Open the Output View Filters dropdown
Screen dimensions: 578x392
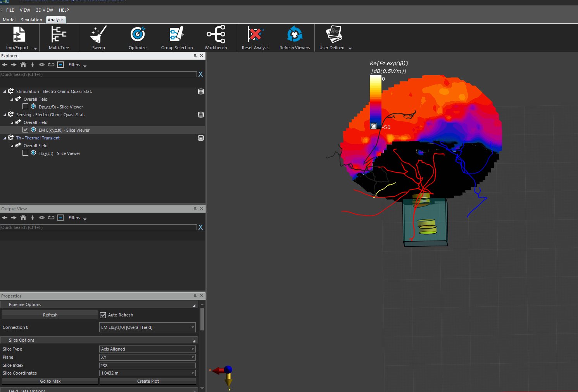(77, 218)
